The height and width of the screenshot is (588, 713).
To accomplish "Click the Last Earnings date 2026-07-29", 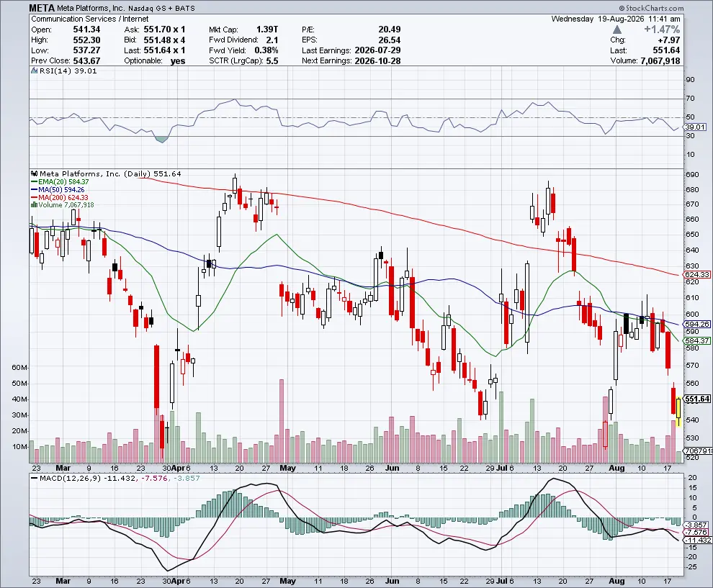I will tap(377, 50).
